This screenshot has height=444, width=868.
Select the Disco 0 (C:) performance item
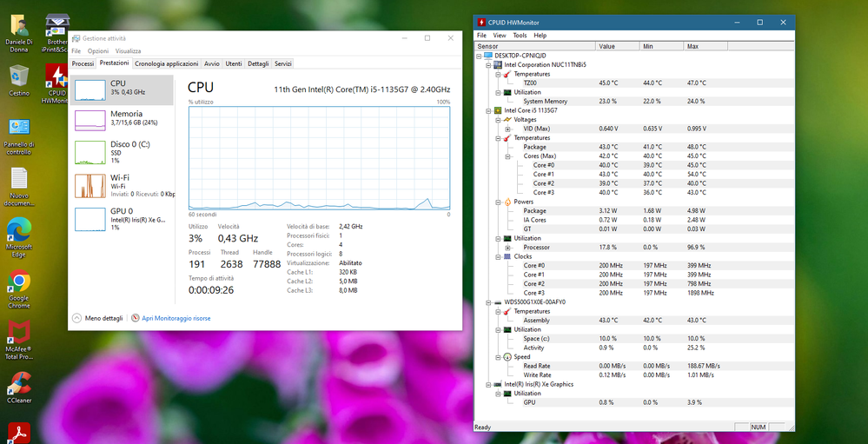[122, 152]
